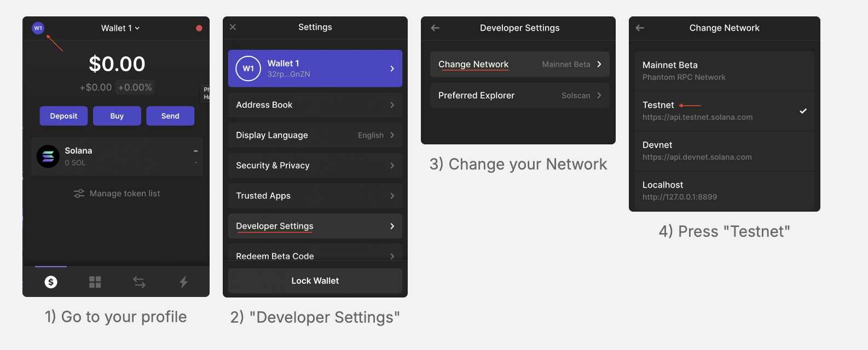Click the +0.00% change badge

pyautogui.click(x=135, y=87)
